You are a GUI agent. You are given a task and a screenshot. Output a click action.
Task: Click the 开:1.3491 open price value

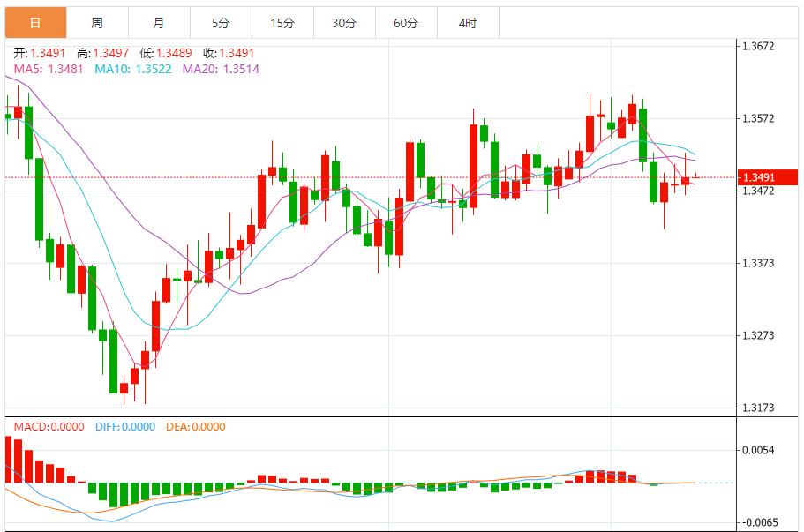tap(40, 53)
